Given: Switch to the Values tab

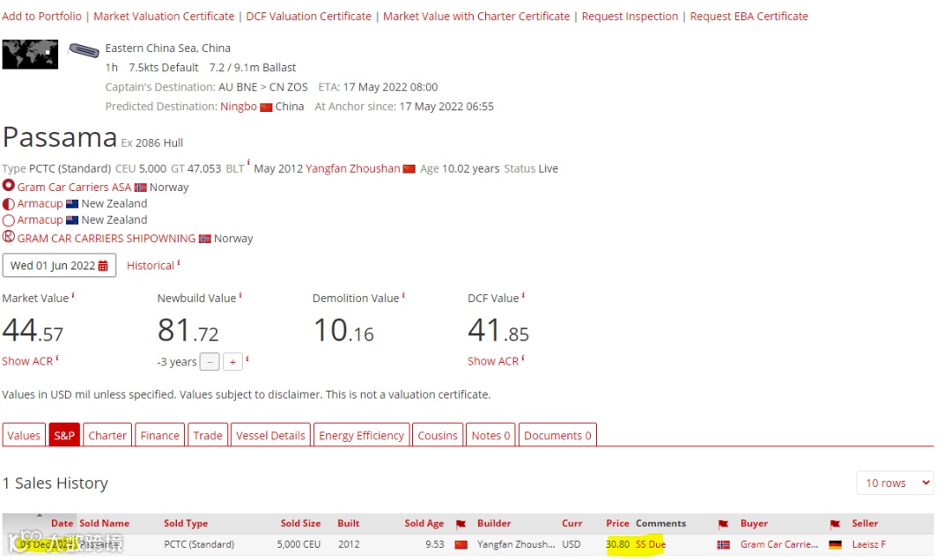Looking at the screenshot, I should pos(24,436).
